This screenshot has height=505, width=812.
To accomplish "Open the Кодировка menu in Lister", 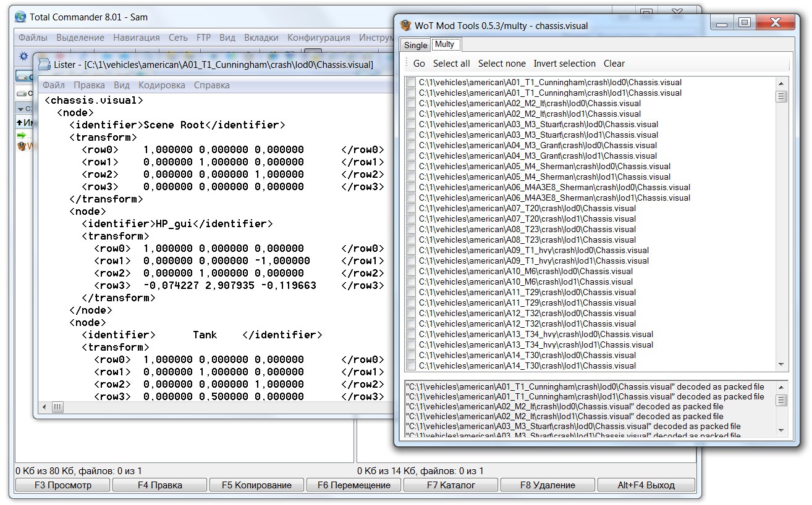I will (161, 85).
